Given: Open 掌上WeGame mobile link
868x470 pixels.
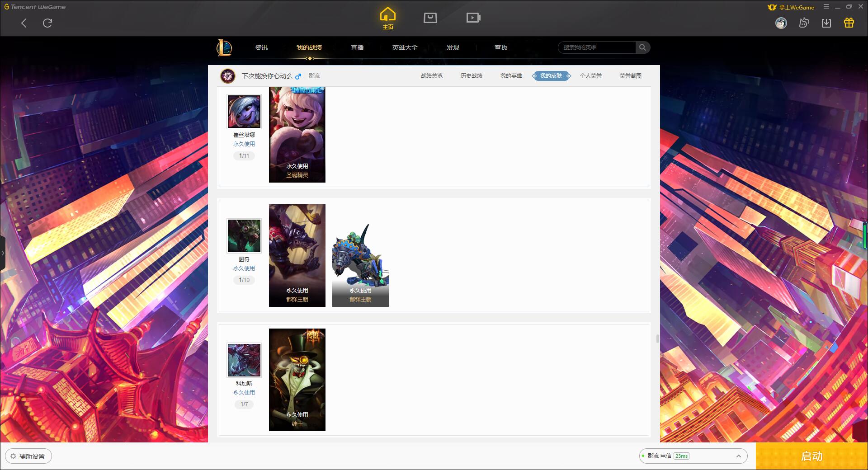Looking at the screenshot, I should pos(791,7).
